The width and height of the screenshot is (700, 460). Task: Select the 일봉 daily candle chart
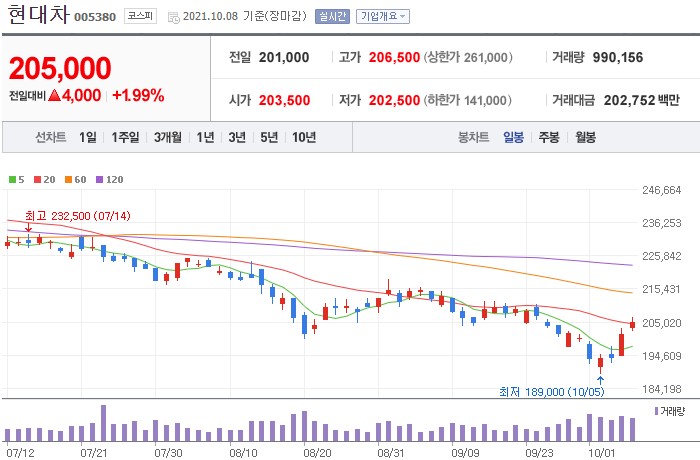(x=513, y=137)
